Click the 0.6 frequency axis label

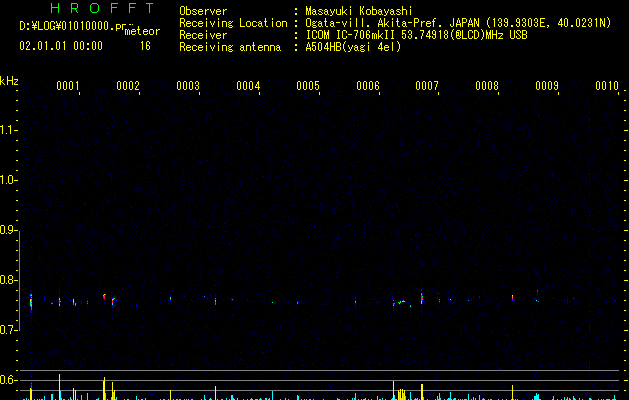pos(8,380)
